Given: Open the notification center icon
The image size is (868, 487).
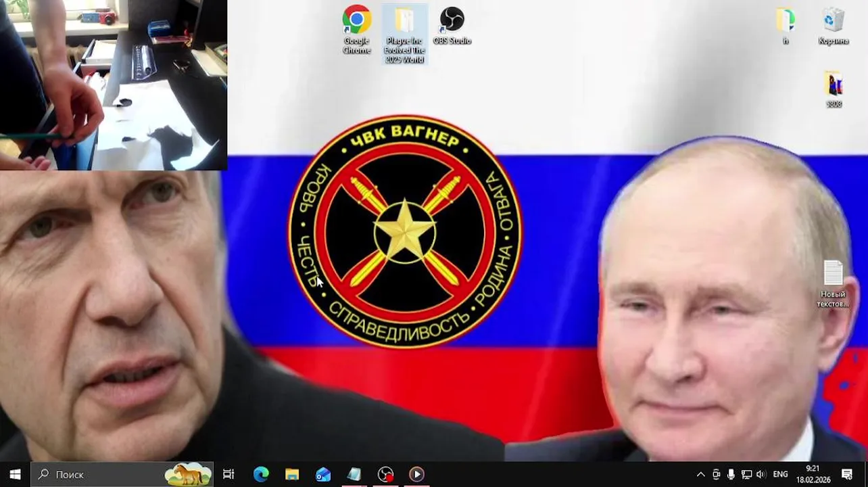Looking at the screenshot, I should coord(847,474).
